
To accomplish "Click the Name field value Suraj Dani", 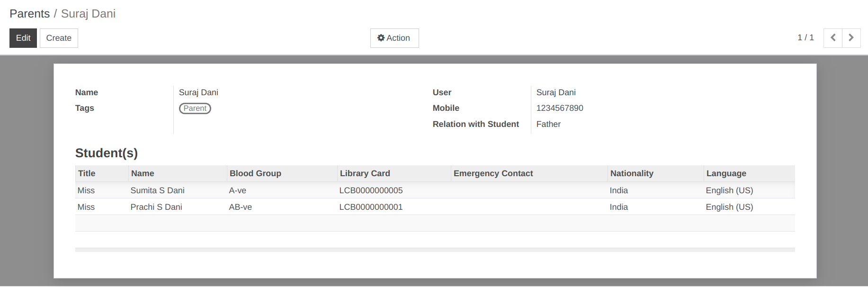I will (198, 92).
